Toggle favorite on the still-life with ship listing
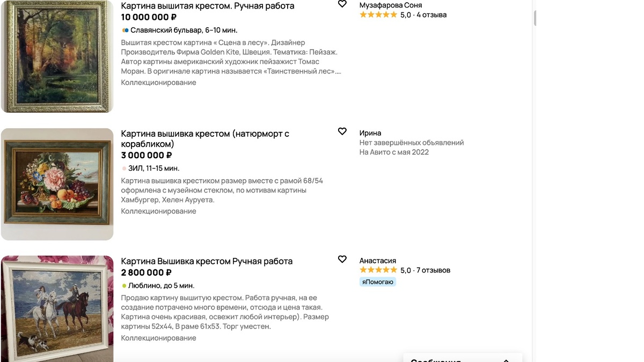The width and height of the screenshot is (644, 362). 342,131
